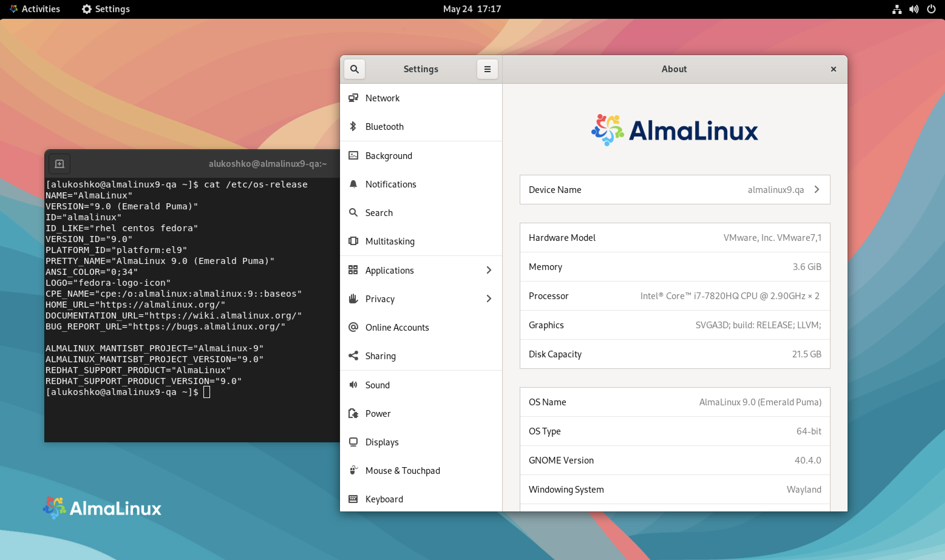Click the Displays settings icon
Viewport: 945px width, 560px height.
tap(353, 441)
